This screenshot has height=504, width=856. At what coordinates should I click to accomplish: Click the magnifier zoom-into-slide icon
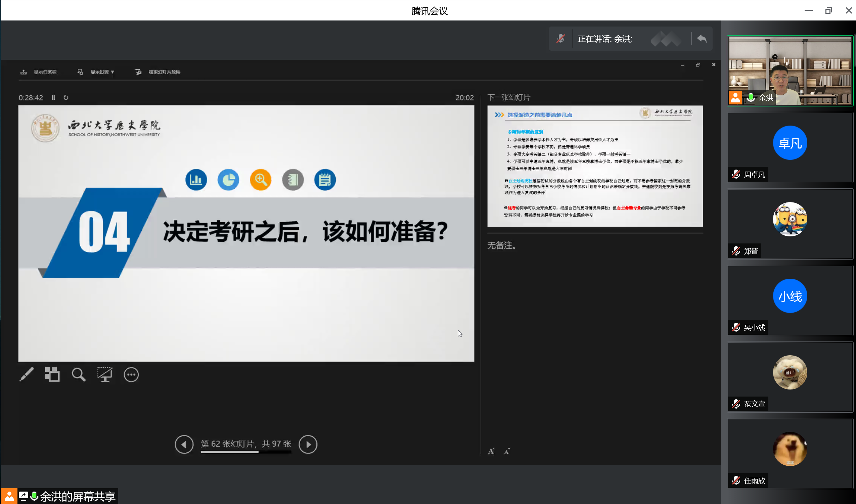click(79, 374)
